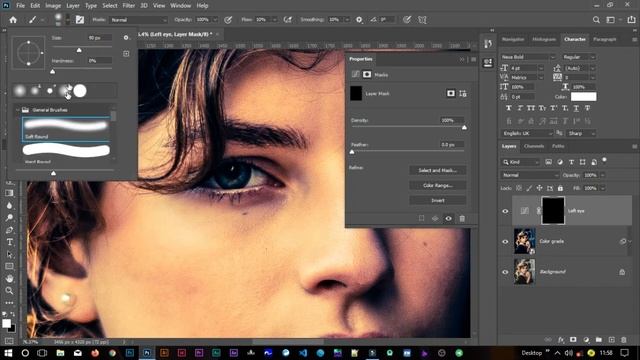Click the Home icon in options bar
The width and height of the screenshot is (640, 360).
tap(13, 20)
